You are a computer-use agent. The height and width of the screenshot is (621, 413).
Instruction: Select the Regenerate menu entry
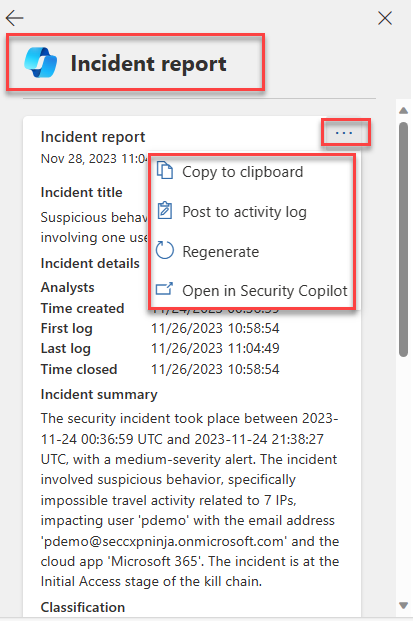click(221, 252)
